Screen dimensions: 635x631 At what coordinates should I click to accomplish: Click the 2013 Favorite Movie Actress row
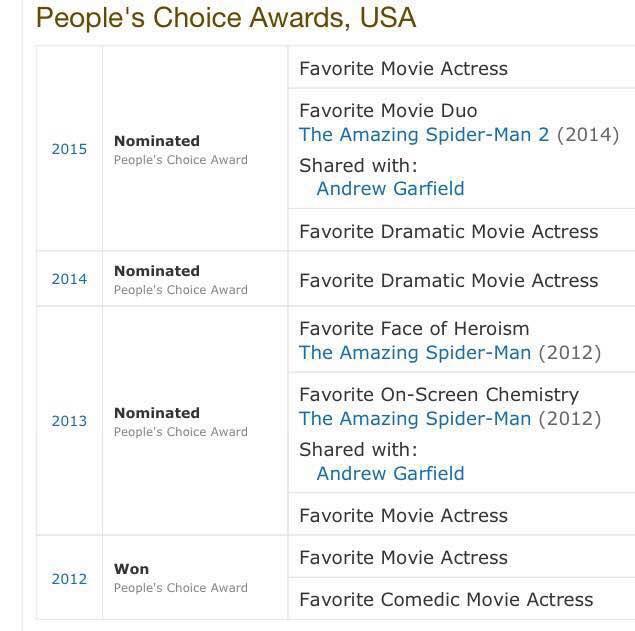(461, 515)
